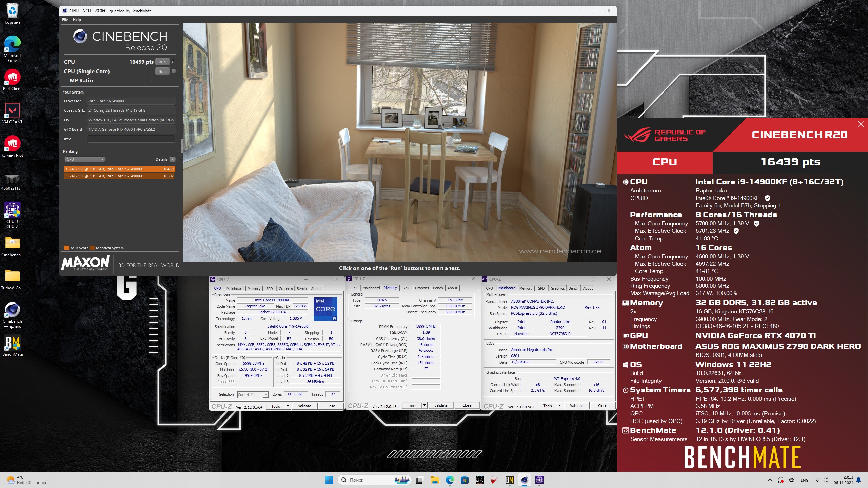The width and height of the screenshot is (868, 488).
Task: Select the CPUID CPU-Z desktop shortcut
Action: pos(12,215)
